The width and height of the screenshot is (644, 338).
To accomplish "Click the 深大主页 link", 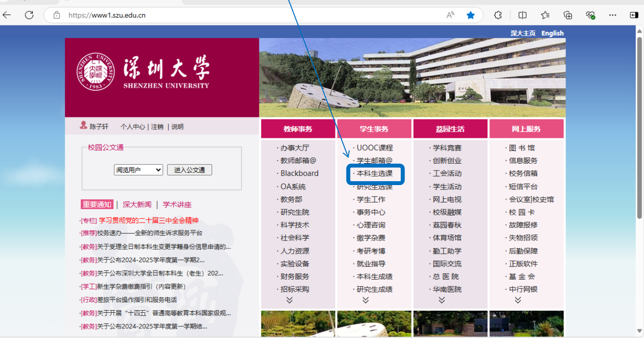I will click(x=523, y=33).
